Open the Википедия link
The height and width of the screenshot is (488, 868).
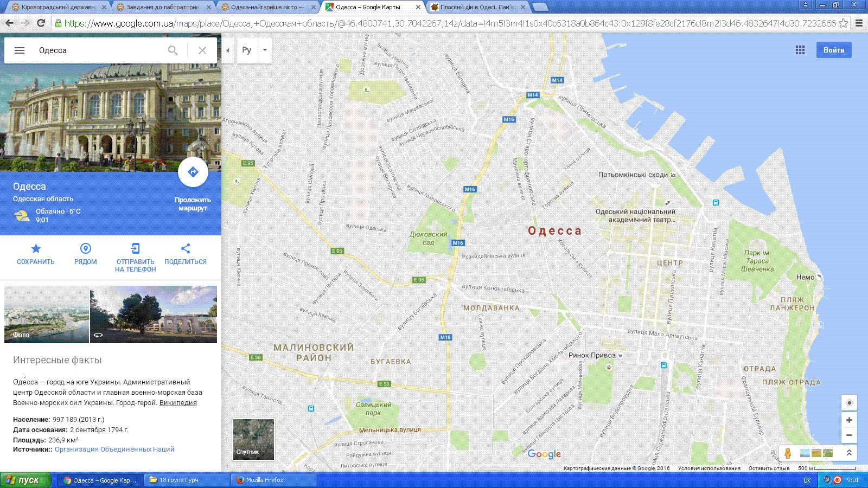coord(178,403)
